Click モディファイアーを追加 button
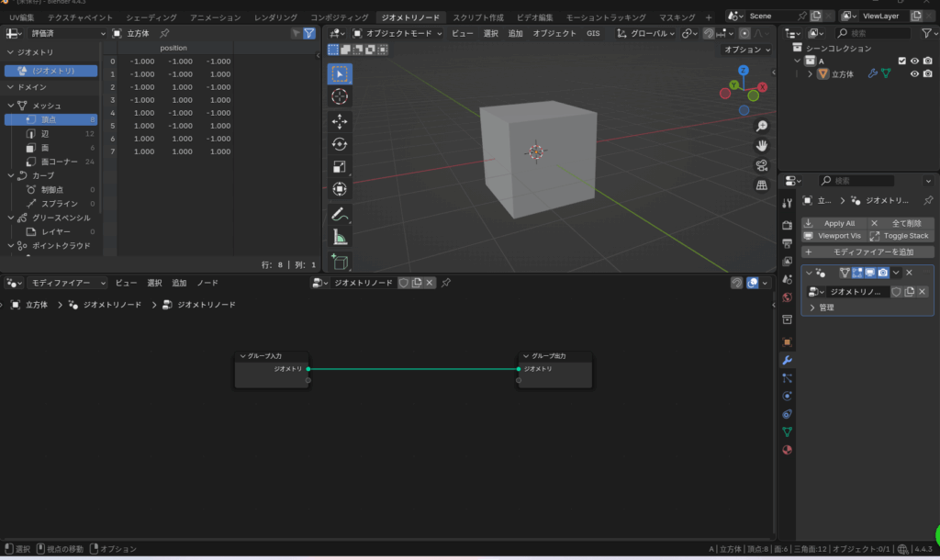This screenshot has width=940, height=560. pos(867,252)
